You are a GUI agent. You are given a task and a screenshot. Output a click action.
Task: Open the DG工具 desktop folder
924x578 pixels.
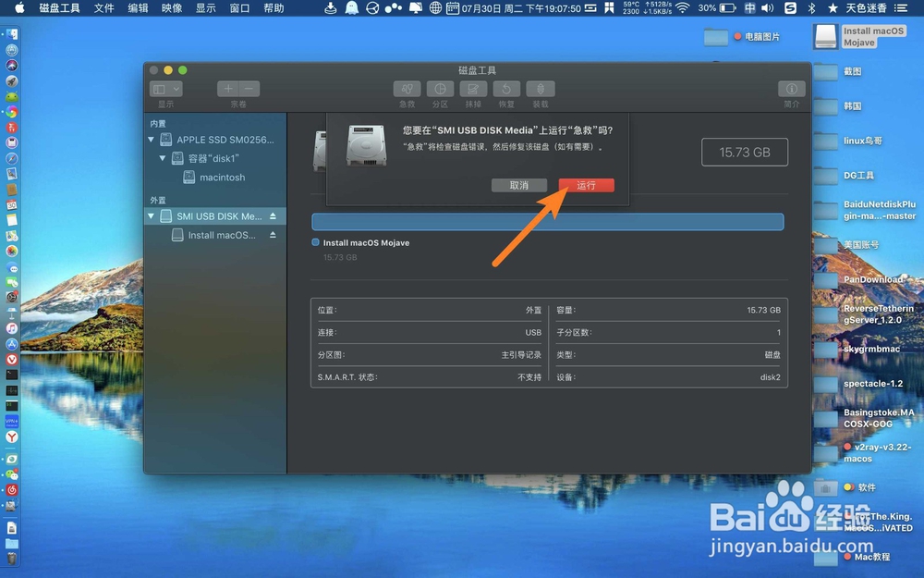click(x=825, y=177)
